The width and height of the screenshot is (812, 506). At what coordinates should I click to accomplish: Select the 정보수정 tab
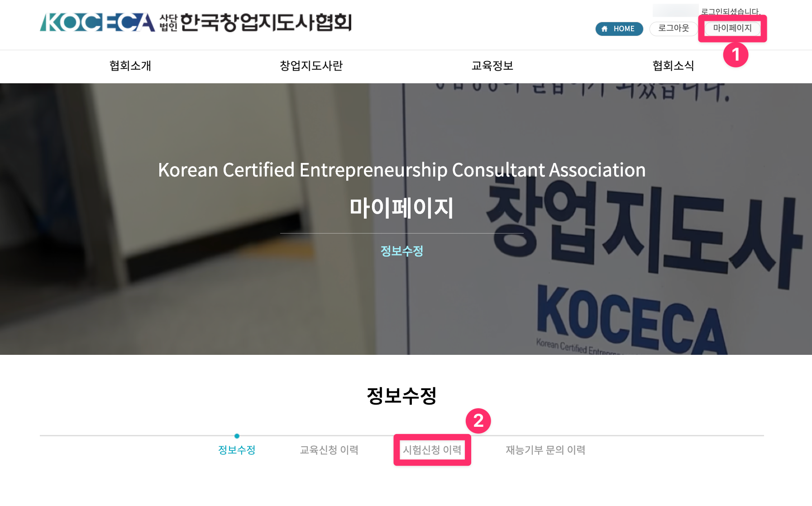(x=237, y=450)
